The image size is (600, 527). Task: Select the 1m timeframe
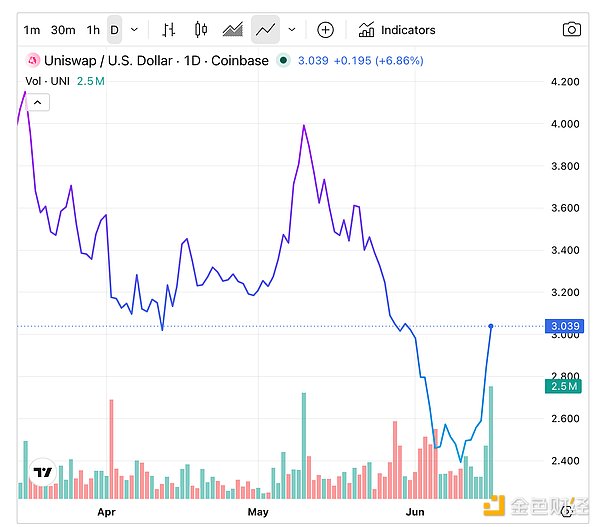click(32, 30)
